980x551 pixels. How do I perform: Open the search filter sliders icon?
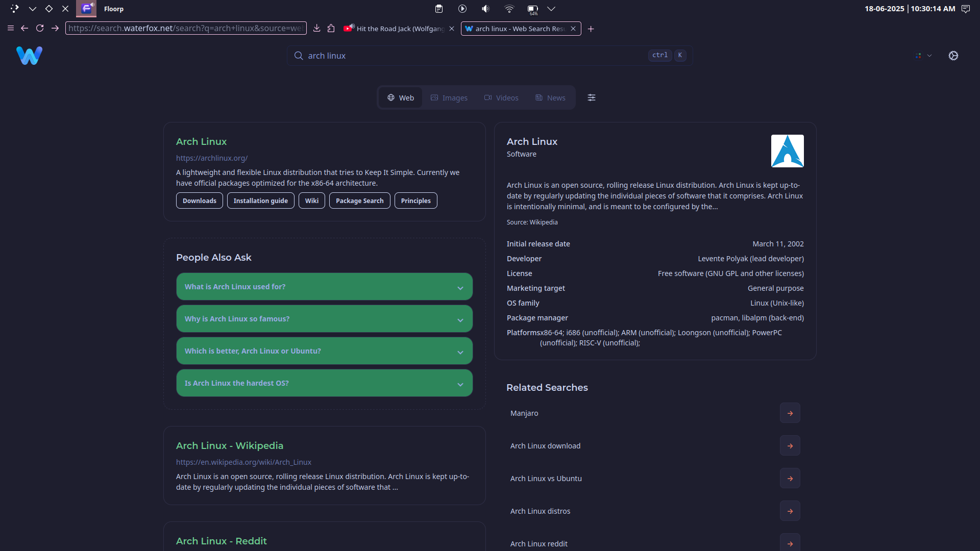(x=591, y=97)
